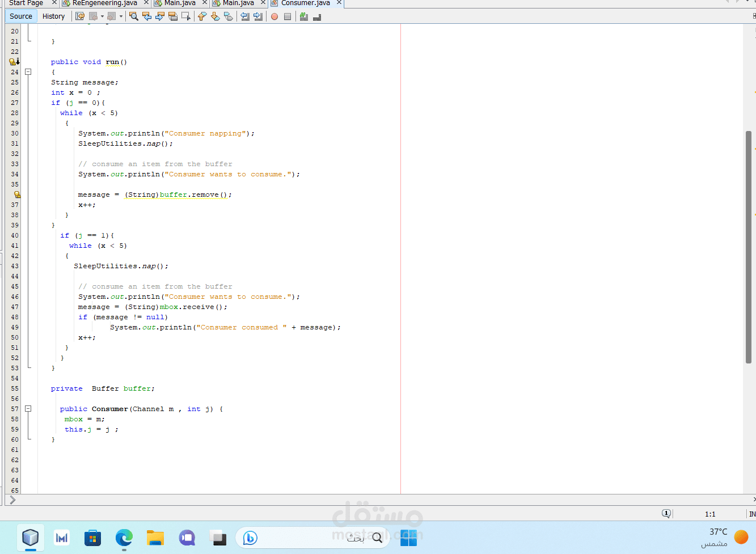Click on the "String message;" declaration
The image size is (756, 554).
point(85,82)
